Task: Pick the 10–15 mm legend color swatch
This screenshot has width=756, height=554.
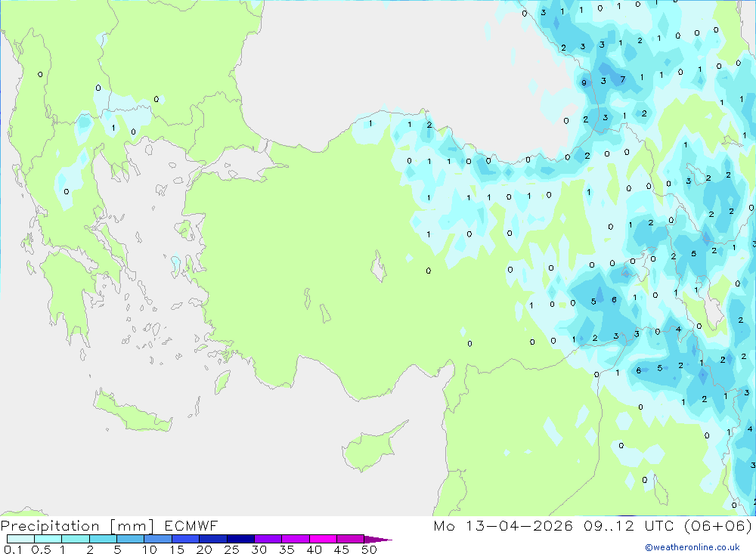Action: pos(158,539)
